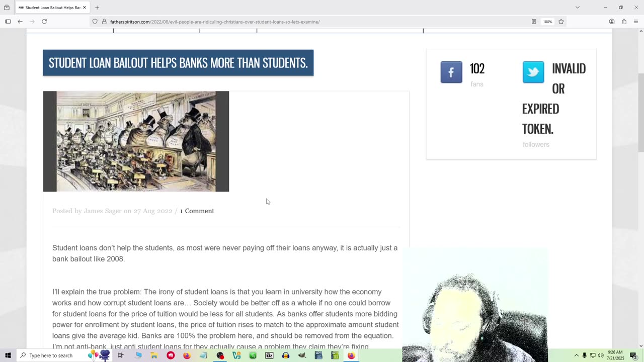Expand the list all tabs chevron
The image size is (644, 362).
pos(578,8)
